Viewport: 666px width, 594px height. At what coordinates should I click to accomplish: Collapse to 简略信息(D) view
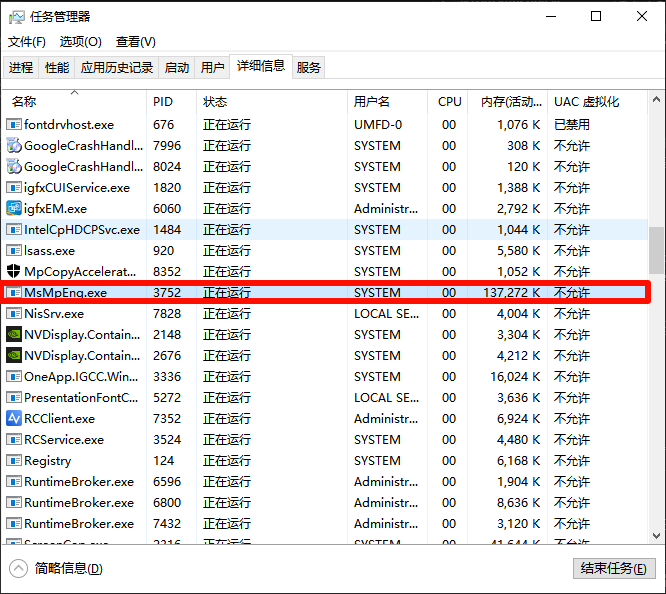click(x=56, y=568)
